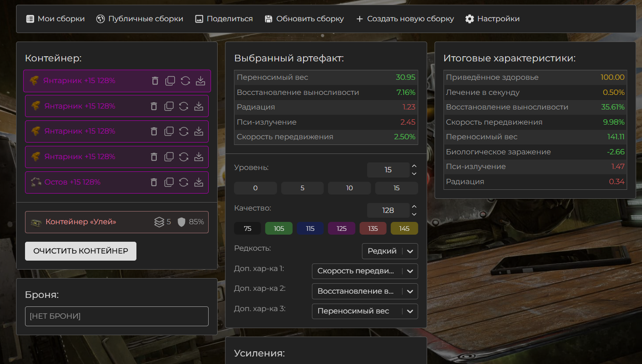Increase Качество with the up arrow
Screen dimensions: 642x364
[x=414, y=207]
